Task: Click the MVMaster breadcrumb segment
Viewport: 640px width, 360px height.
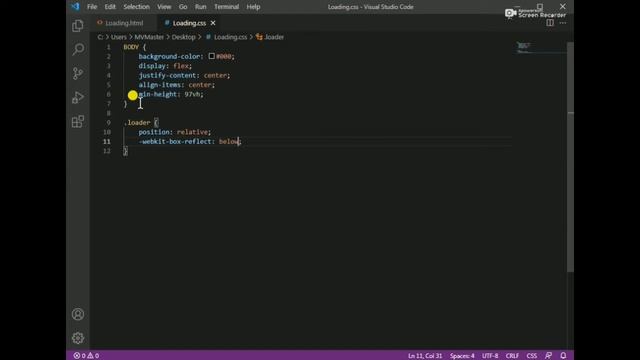Action: [149, 37]
